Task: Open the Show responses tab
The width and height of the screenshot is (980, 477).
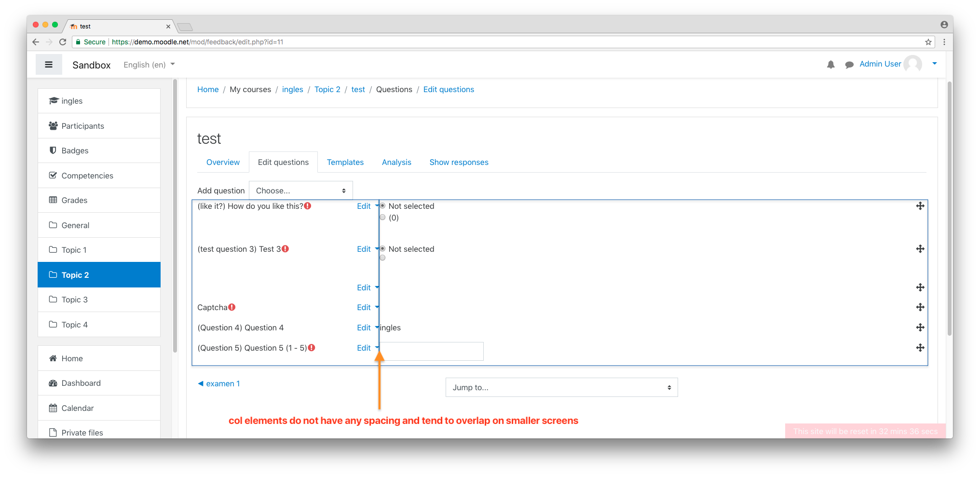Action: tap(459, 162)
